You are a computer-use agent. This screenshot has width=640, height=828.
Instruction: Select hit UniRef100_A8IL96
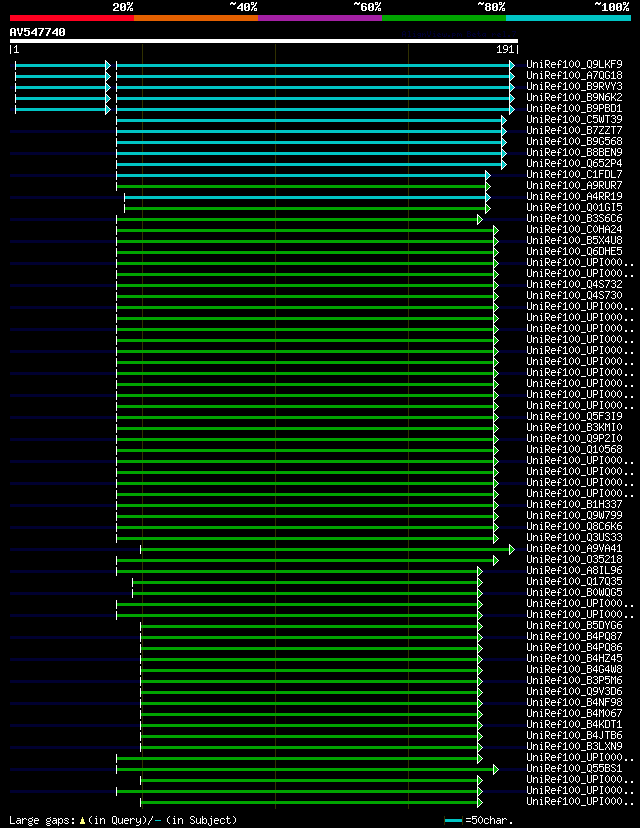(x=574, y=570)
